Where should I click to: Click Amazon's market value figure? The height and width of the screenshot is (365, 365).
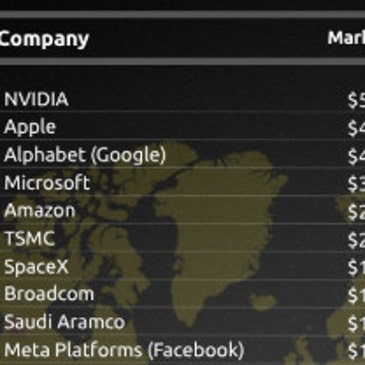coord(356,211)
